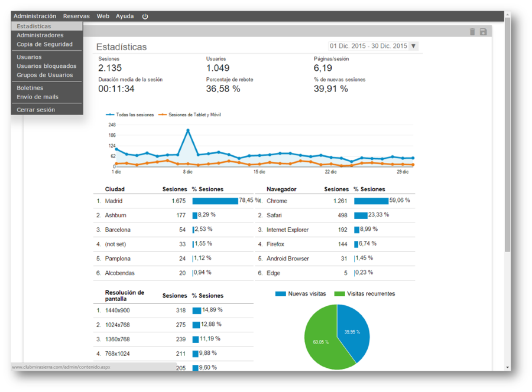Click the power icon in menu bar
Image resolution: width=532 pixels, height=392 pixels.
tap(145, 17)
